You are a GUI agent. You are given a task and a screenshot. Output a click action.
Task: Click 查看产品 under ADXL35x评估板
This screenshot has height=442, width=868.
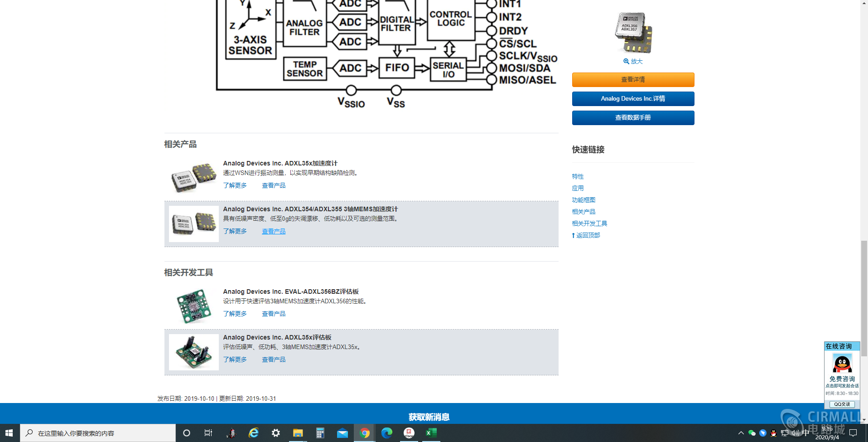coord(274,359)
